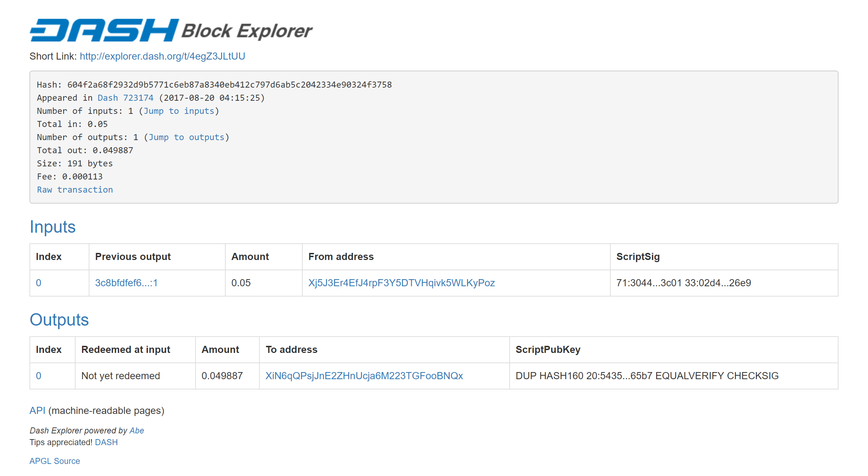868x476 pixels.
Task: Click the DASH tips link
Action: click(x=106, y=442)
